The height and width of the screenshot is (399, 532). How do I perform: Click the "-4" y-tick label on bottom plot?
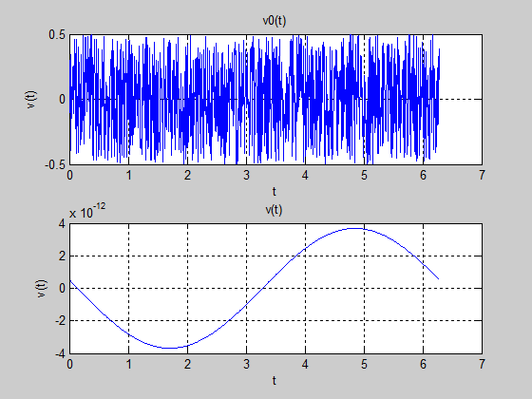click(x=60, y=353)
